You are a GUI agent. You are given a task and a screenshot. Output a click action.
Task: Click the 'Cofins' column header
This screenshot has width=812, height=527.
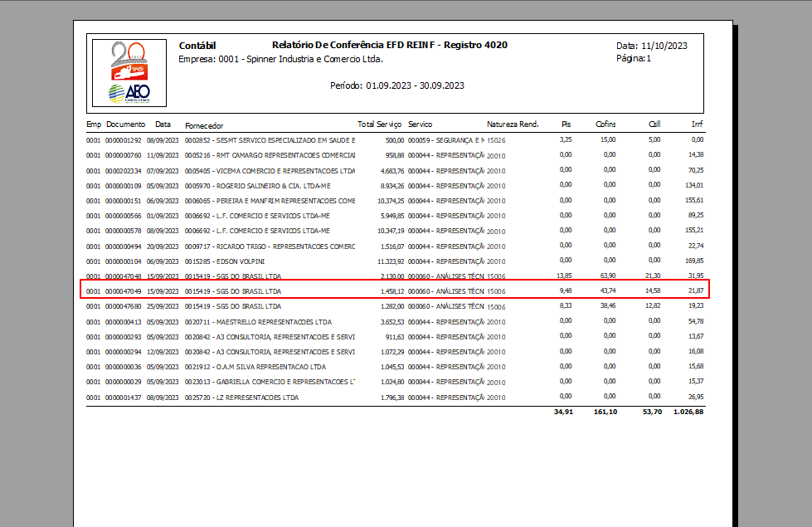click(x=605, y=124)
